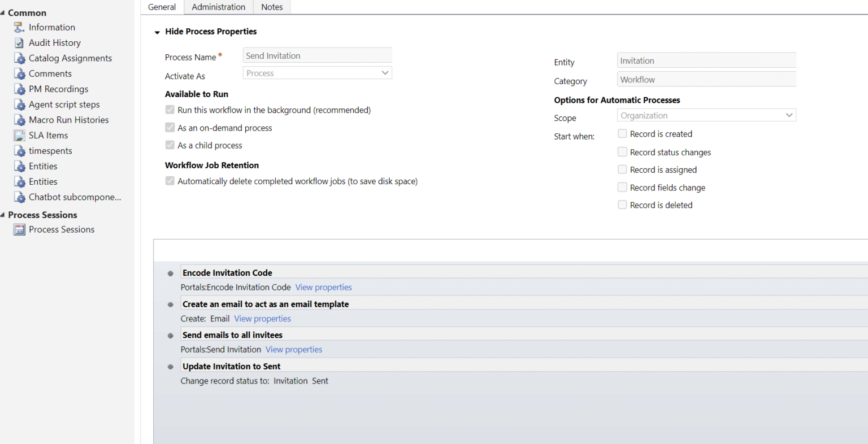Open the Notes tab
Image resolution: width=868 pixels, height=444 pixels.
coord(272,7)
